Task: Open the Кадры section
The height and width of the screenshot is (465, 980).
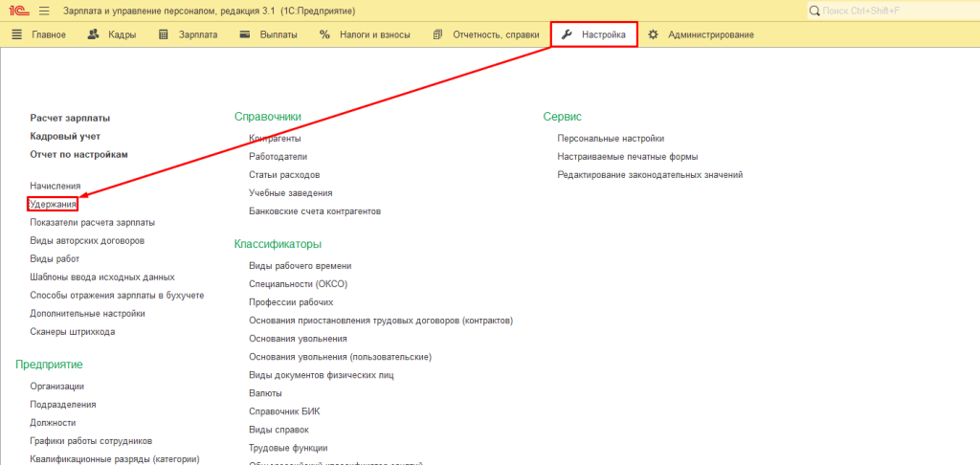Action: pyautogui.click(x=111, y=35)
